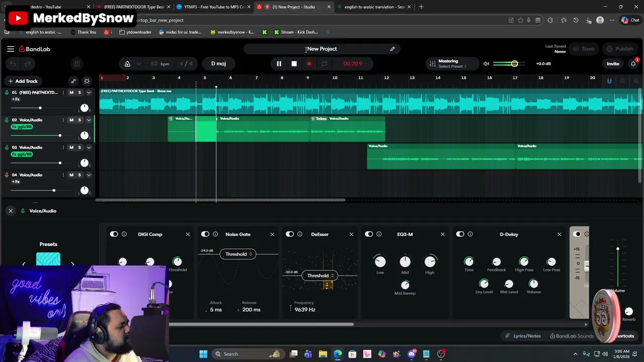Click the Add Track button

23,81
